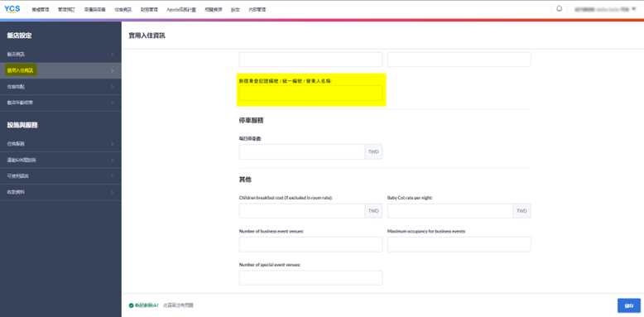Screen dimensions: 644x317
Task: Click the 每日停車費 input field
Action: click(302, 151)
